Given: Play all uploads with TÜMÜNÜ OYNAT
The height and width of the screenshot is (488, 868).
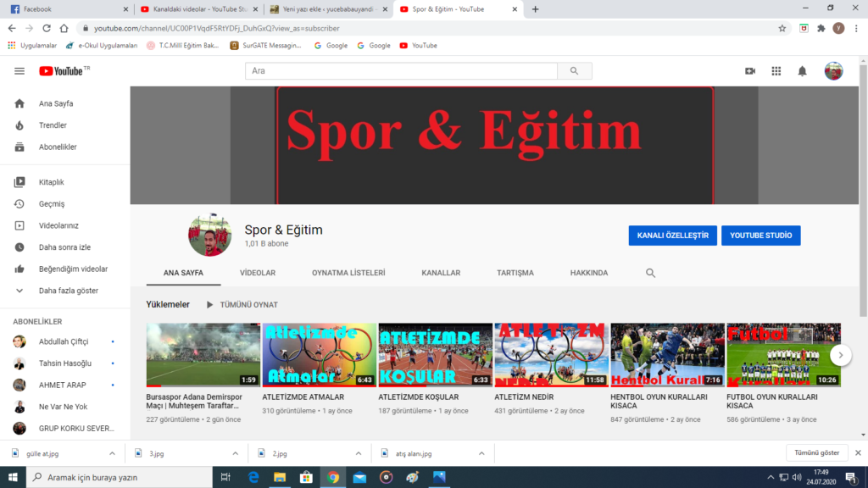Looking at the screenshot, I should (242, 304).
